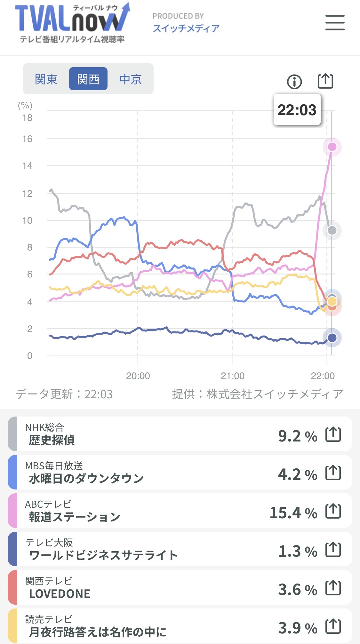Image resolution: width=360 pixels, height=644 pixels.
Task: Switch to the 中京 region tab
Action: pyautogui.click(x=131, y=79)
